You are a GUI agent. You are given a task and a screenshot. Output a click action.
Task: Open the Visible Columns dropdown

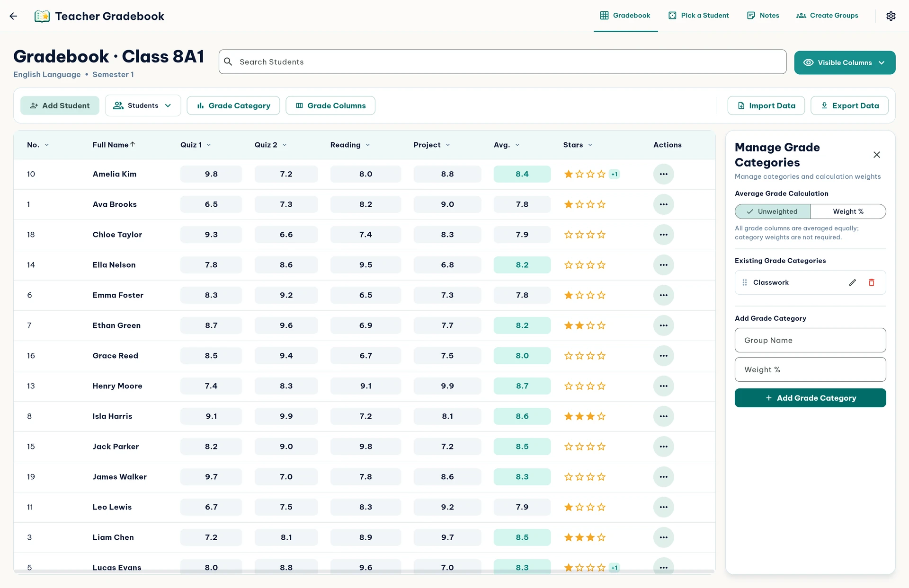[x=845, y=62]
